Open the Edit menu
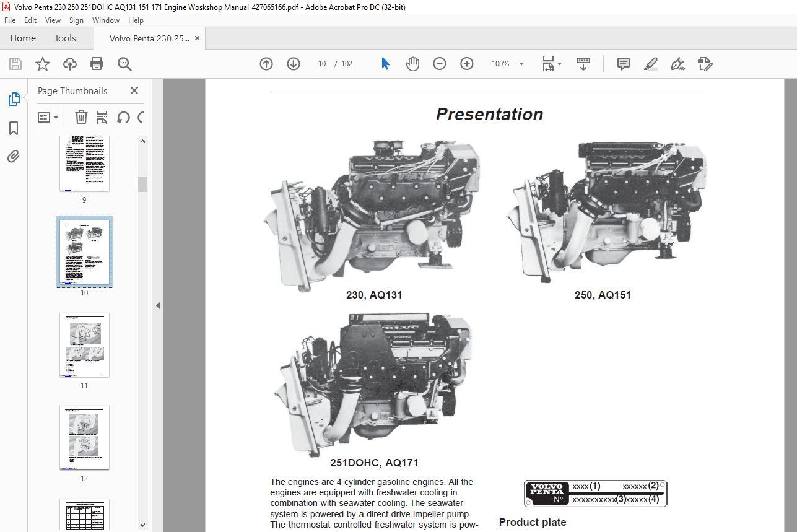Viewport: 797px width, 532px height. click(30, 20)
